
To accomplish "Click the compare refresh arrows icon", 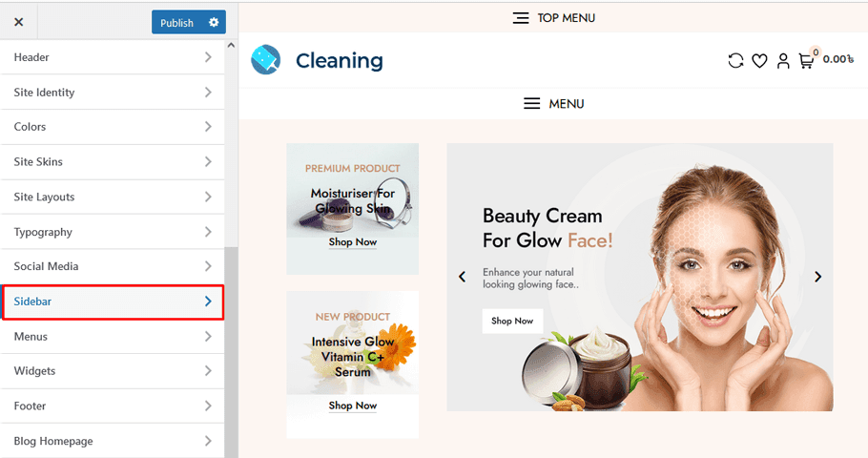I will click(x=735, y=60).
